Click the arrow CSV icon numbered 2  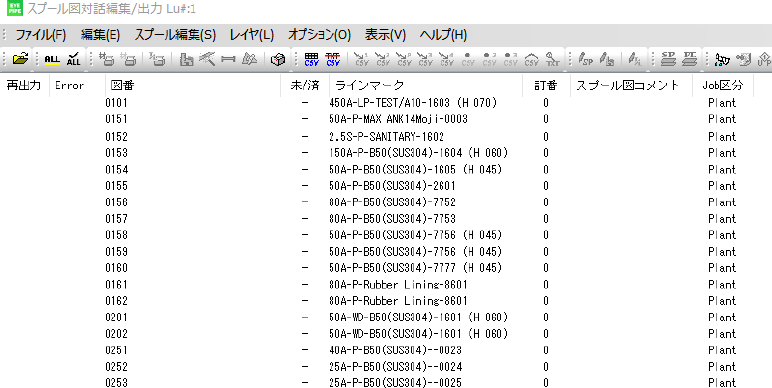point(383,60)
